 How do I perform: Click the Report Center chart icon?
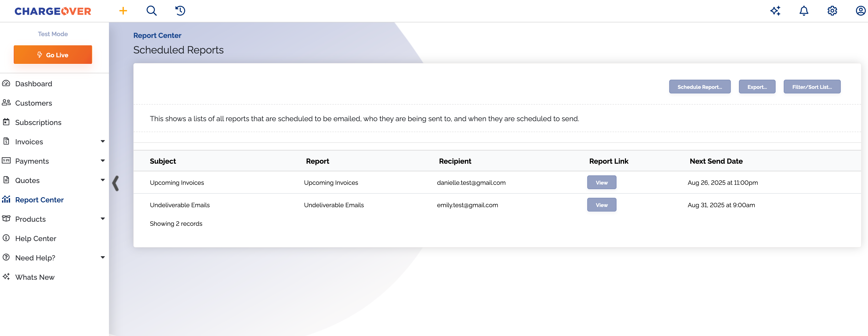(x=6, y=199)
